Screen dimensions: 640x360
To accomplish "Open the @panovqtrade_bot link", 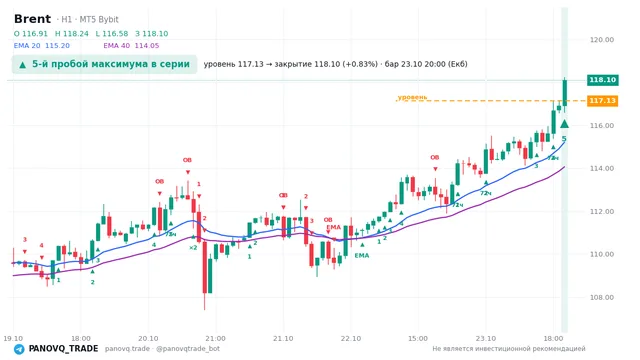I will coord(188,349).
